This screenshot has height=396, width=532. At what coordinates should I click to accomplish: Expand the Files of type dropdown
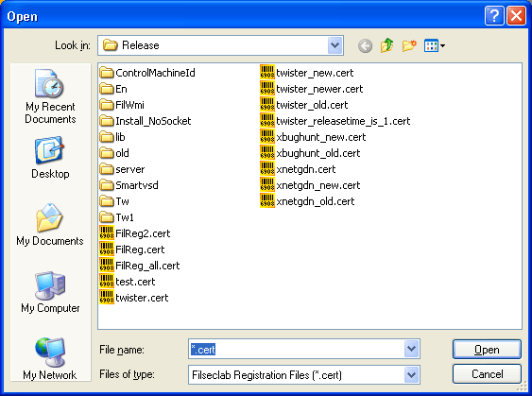[x=412, y=374]
